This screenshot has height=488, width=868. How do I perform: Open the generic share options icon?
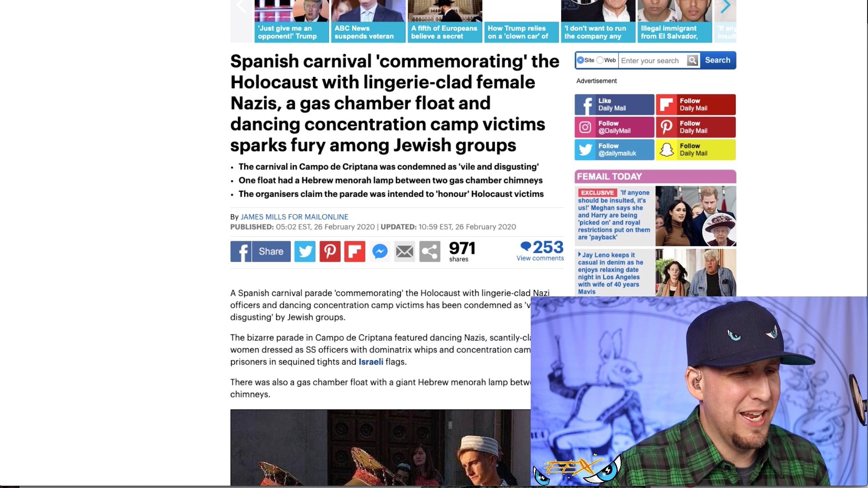click(429, 251)
